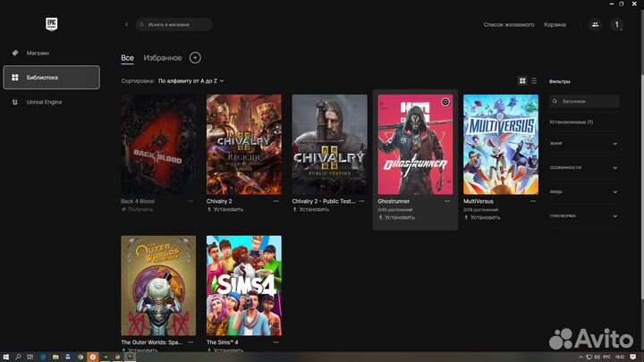Viewport: 644px width, 362px height.
Task: Expand the Особенности filter
Action: (584, 167)
